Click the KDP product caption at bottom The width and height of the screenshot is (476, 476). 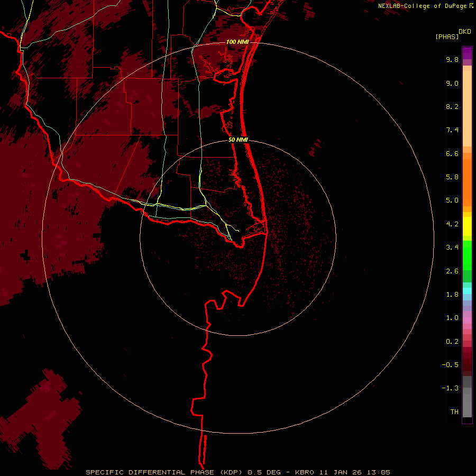pyautogui.click(x=237, y=472)
